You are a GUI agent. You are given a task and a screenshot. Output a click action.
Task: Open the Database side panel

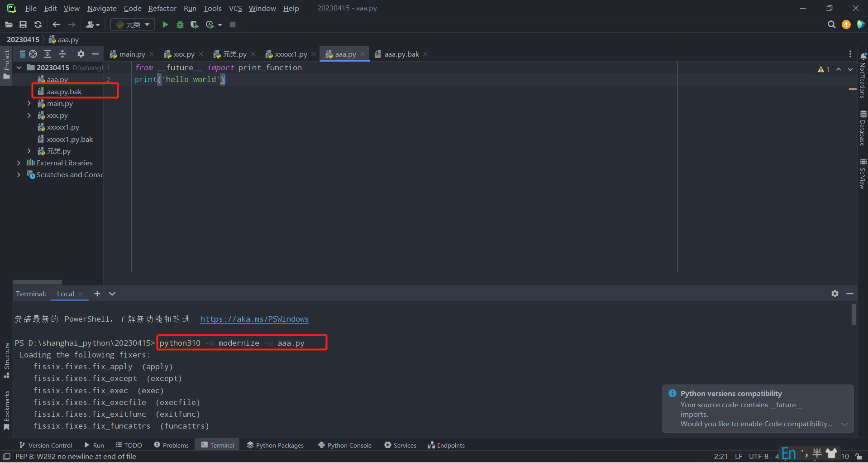(863, 128)
